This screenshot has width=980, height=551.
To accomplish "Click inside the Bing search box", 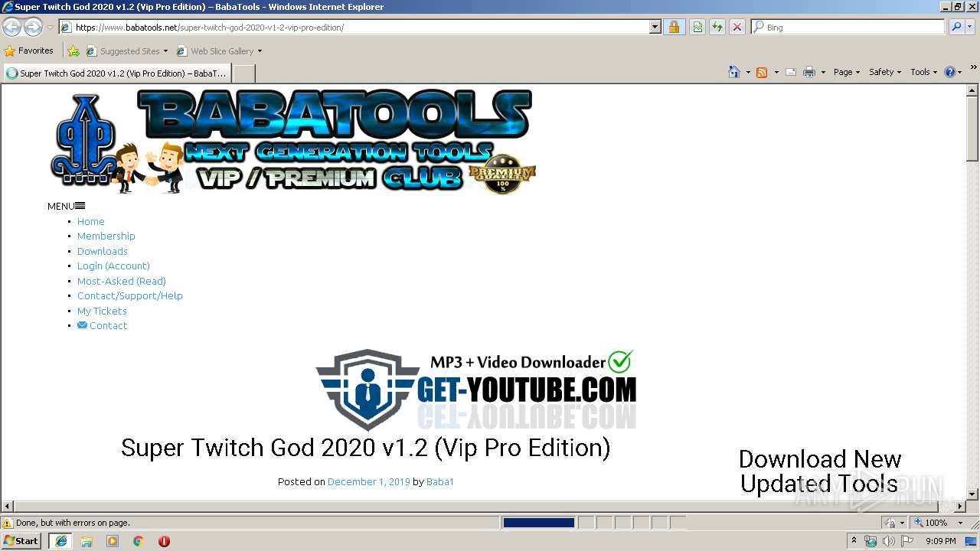I will [854, 28].
